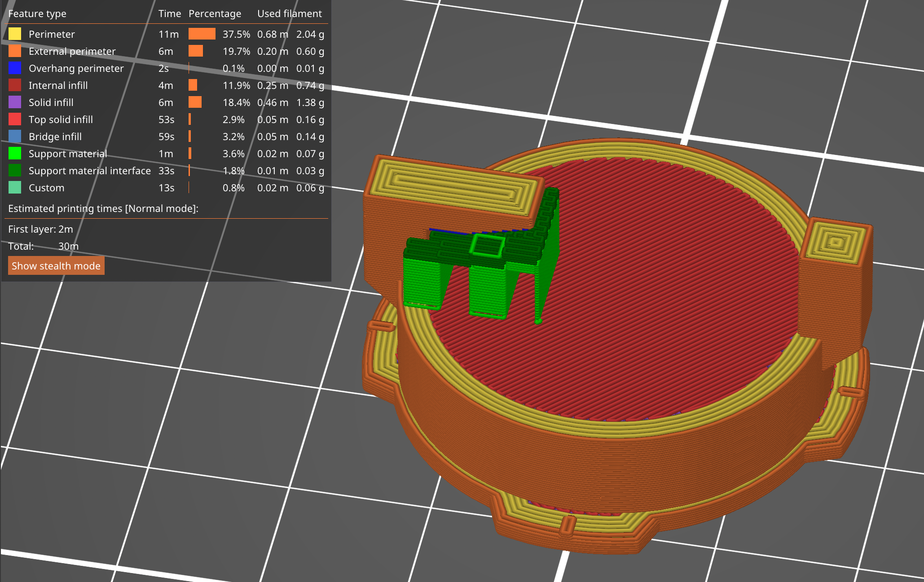Click the 11m Perimeter time value

coord(169,34)
